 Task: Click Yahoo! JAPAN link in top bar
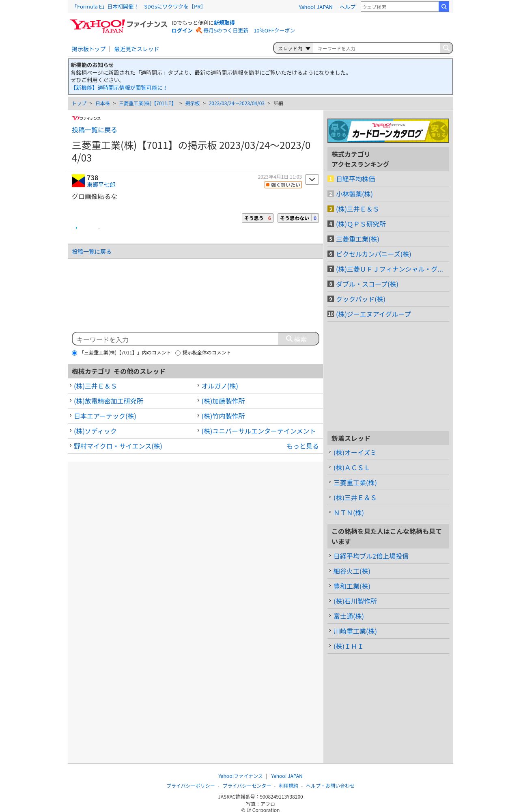315,7
